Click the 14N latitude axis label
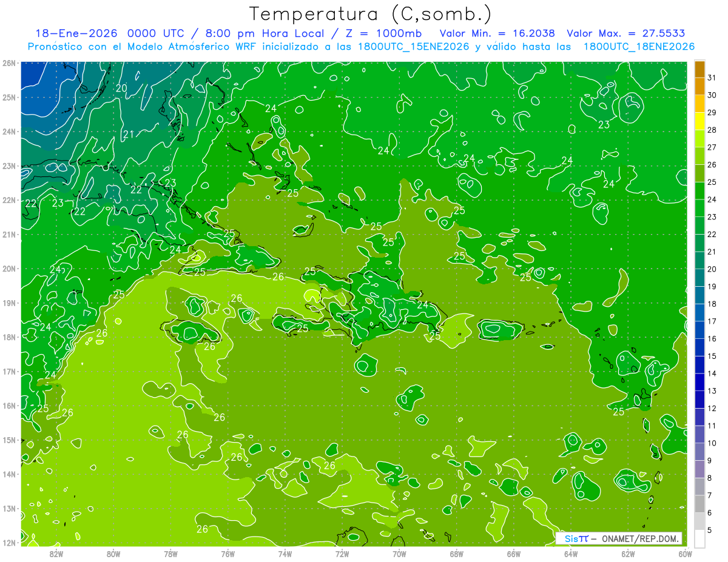This screenshot has width=728, height=562. [8, 474]
